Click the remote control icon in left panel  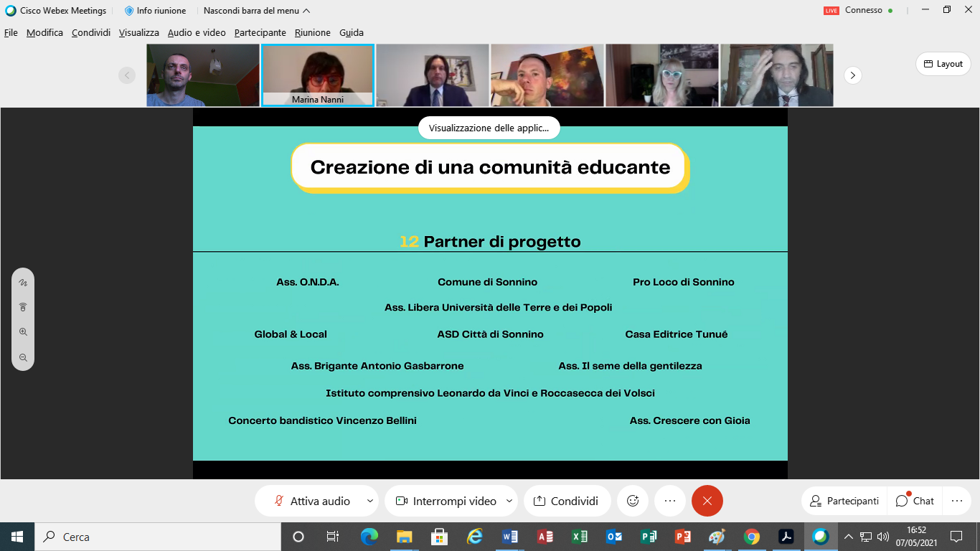pyautogui.click(x=23, y=307)
